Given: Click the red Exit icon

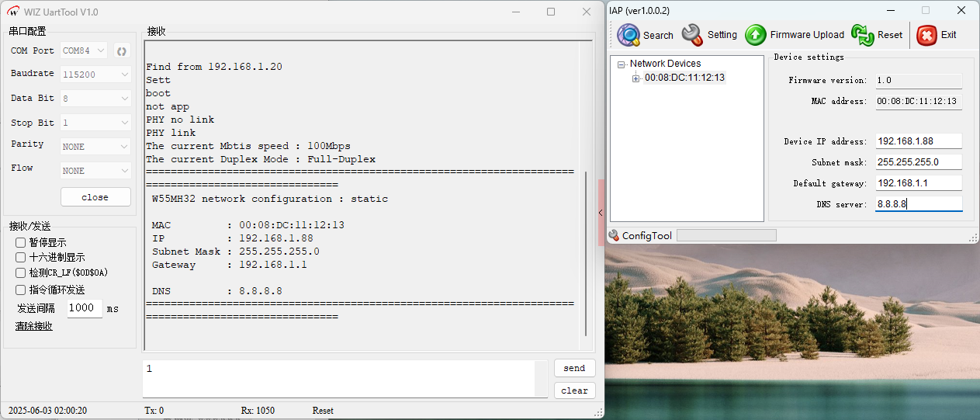Looking at the screenshot, I should pyautogui.click(x=926, y=35).
